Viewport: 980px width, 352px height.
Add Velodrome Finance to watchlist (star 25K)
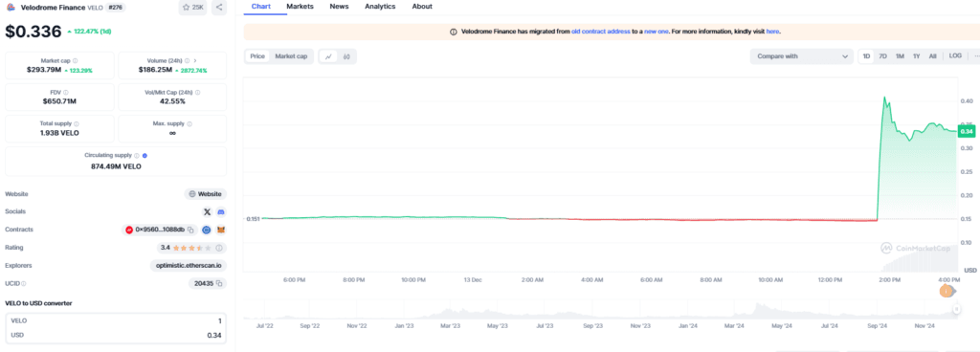(192, 8)
